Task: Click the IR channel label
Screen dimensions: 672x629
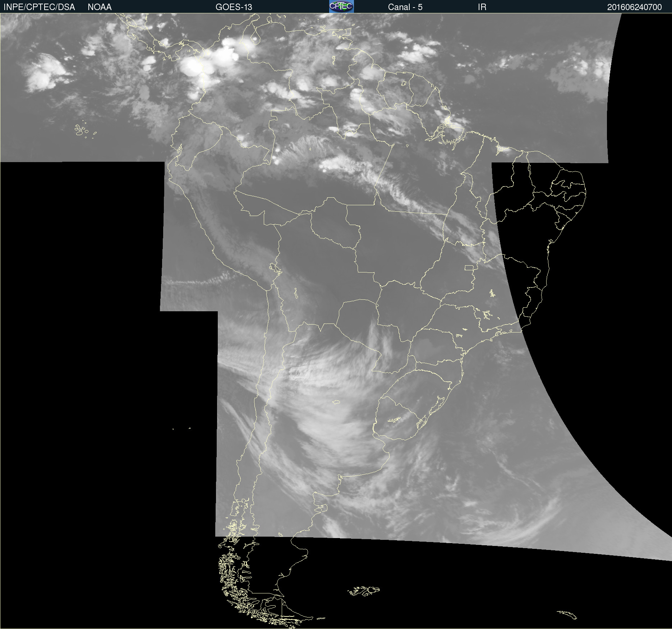Action: pyautogui.click(x=482, y=7)
